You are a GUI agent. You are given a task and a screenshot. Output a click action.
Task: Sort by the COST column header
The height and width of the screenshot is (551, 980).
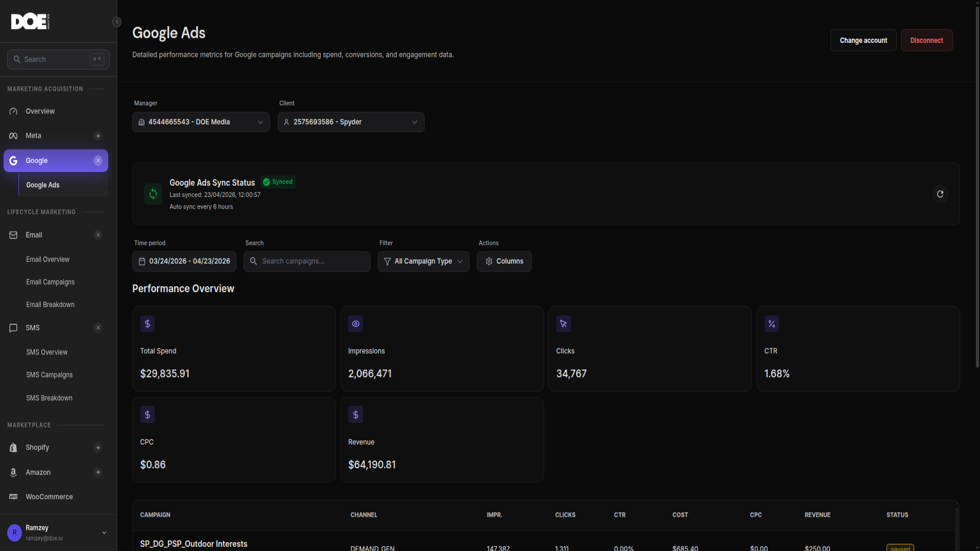tap(680, 515)
